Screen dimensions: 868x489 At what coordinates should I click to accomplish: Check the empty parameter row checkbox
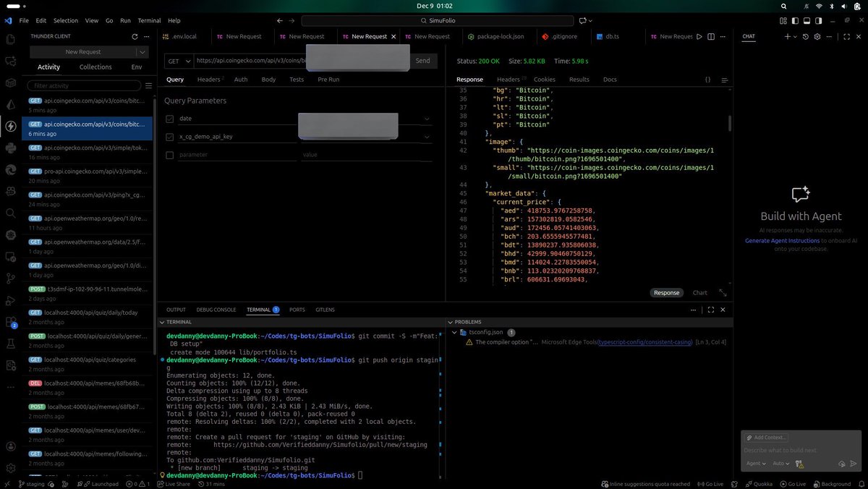(169, 155)
